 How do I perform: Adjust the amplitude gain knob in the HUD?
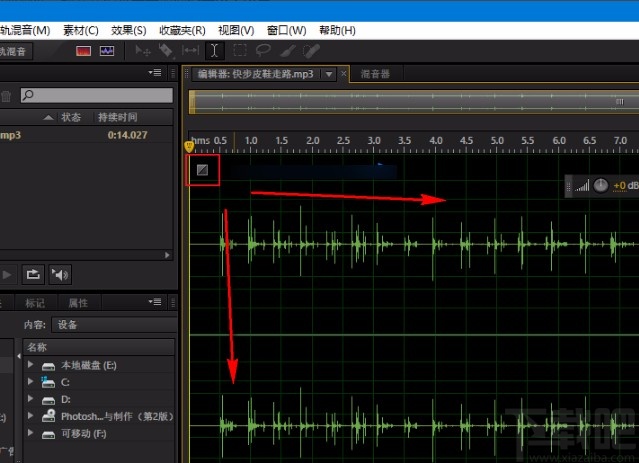[x=601, y=185]
